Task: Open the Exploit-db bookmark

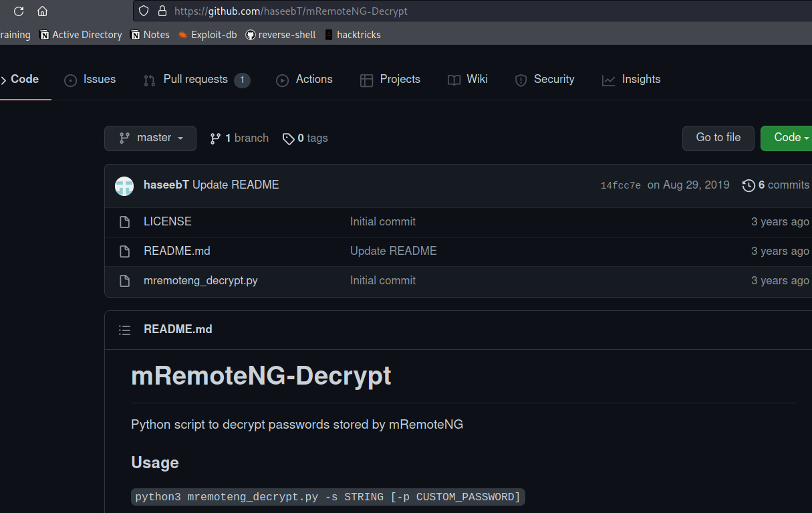Action: click(x=207, y=35)
